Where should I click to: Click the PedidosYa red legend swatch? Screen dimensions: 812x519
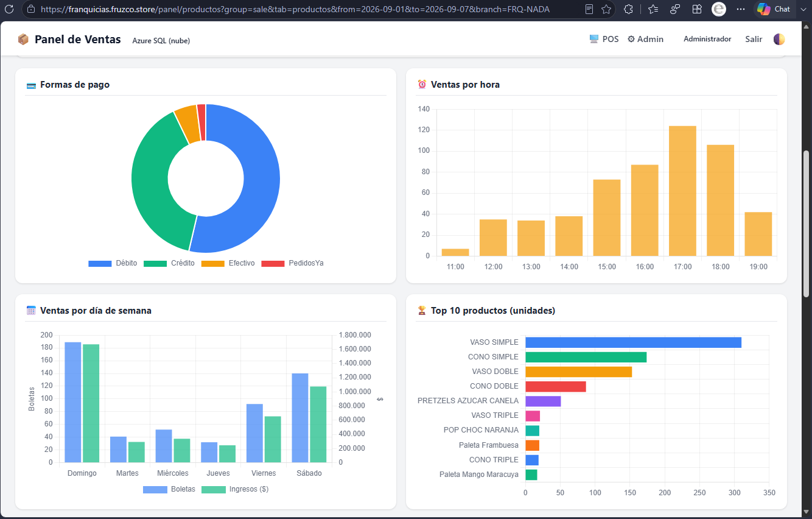point(273,263)
